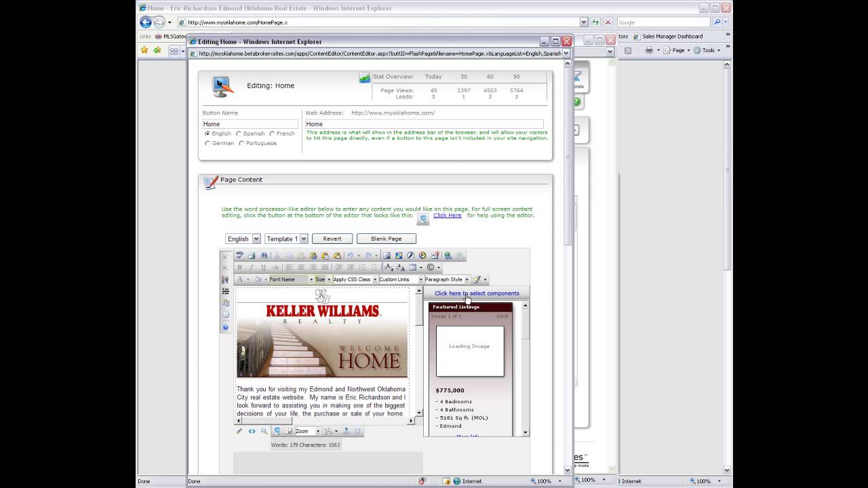The width and height of the screenshot is (868, 488).
Task: Click the print icon in editor toolbar
Action: tap(252, 256)
